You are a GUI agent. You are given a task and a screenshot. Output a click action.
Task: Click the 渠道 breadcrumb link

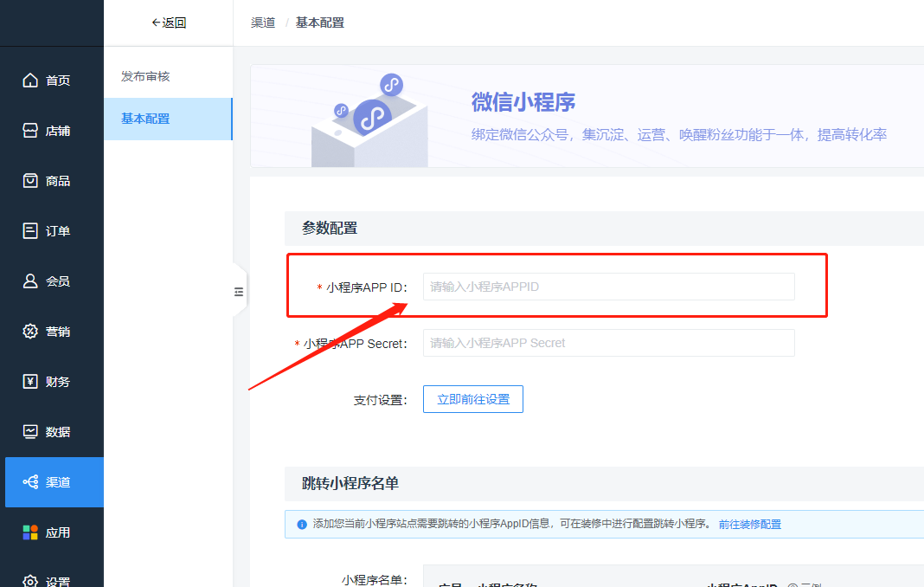tap(263, 23)
